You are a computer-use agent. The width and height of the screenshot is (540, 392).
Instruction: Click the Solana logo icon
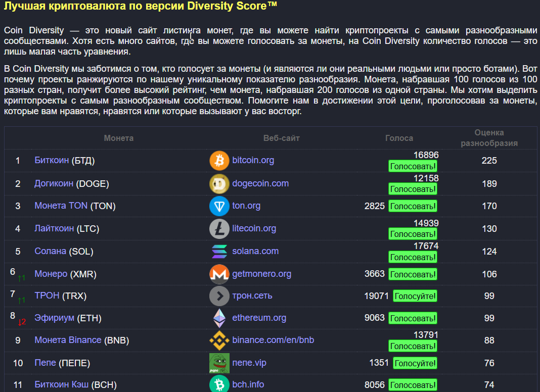pos(219,251)
